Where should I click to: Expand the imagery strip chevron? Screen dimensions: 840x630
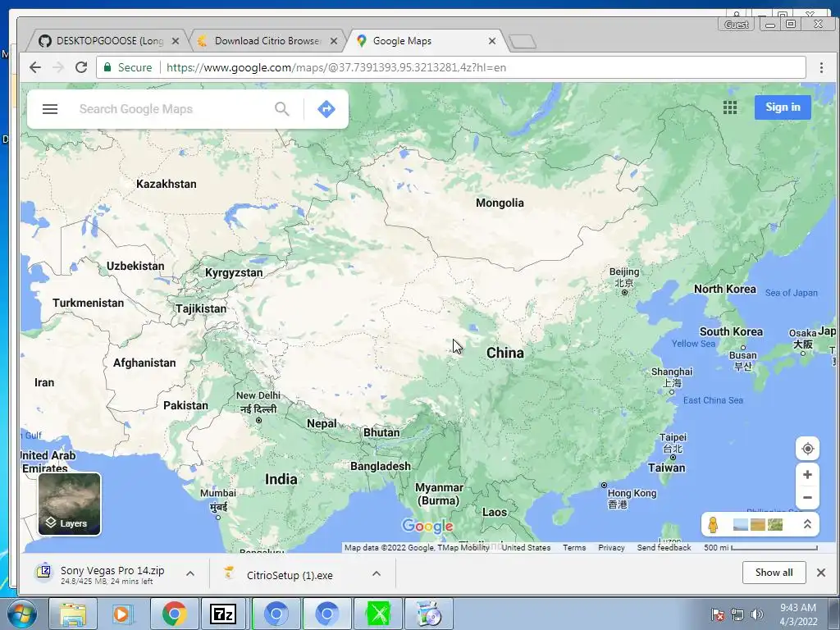807,524
